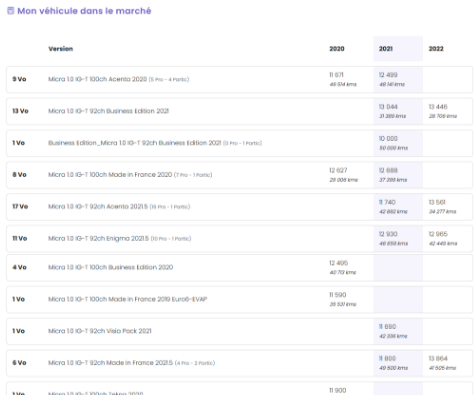Click the '9 Vo' vehicle count
The width and height of the screenshot is (476, 395).
coord(19,79)
